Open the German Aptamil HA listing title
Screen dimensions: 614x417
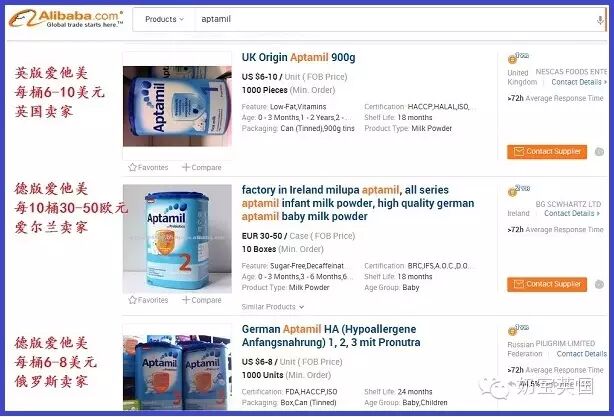(x=331, y=336)
